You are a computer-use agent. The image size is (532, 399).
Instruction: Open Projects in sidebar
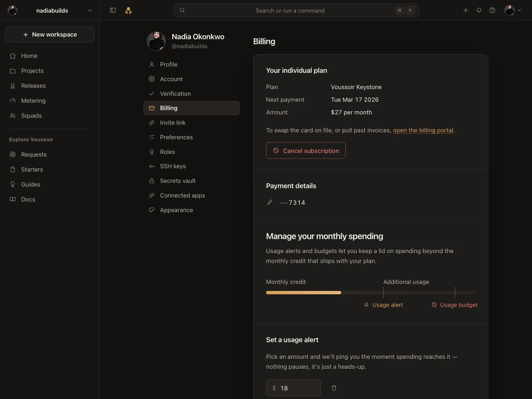point(50,71)
